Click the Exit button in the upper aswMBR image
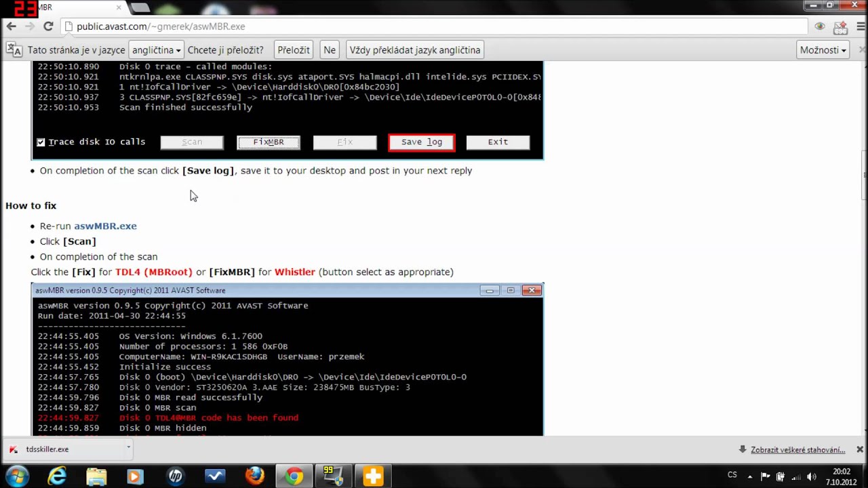The height and width of the screenshot is (488, 868). pyautogui.click(x=498, y=142)
